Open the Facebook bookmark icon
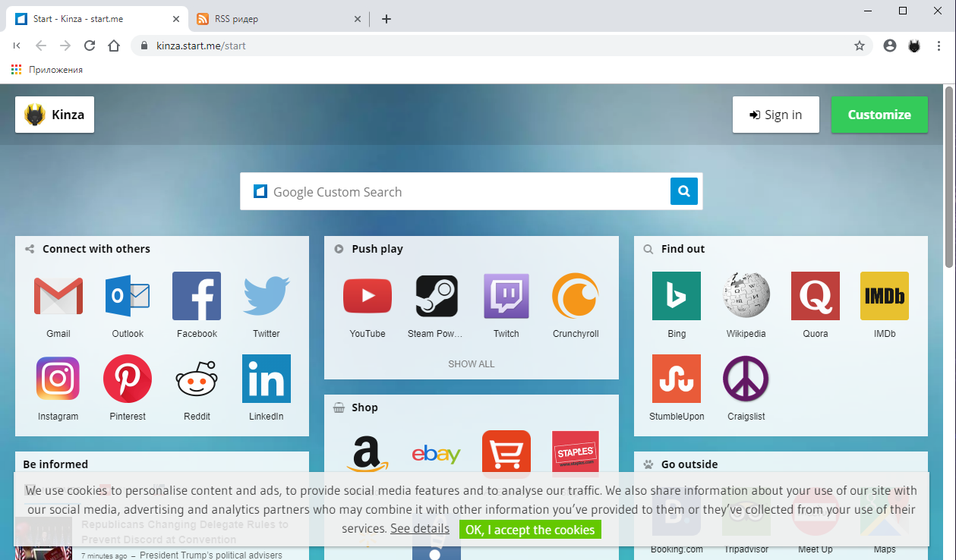Image resolution: width=956 pixels, height=560 pixels. click(x=197, y=296)
